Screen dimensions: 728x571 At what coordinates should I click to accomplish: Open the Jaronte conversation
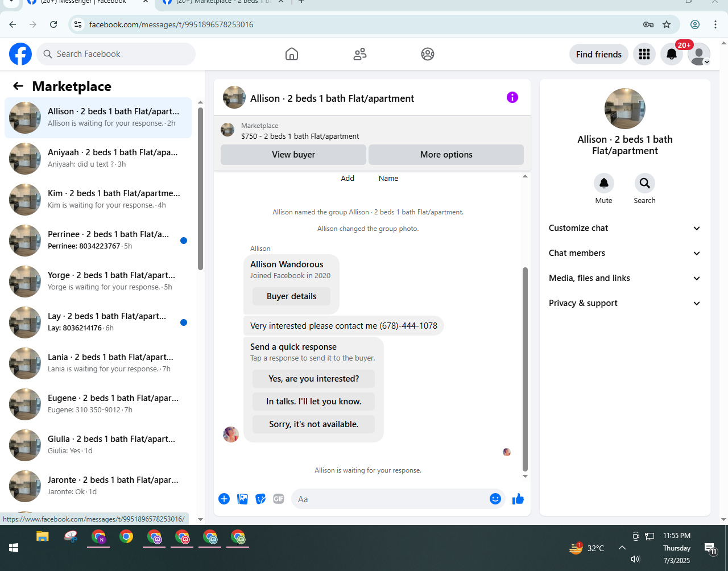(98, 486)
